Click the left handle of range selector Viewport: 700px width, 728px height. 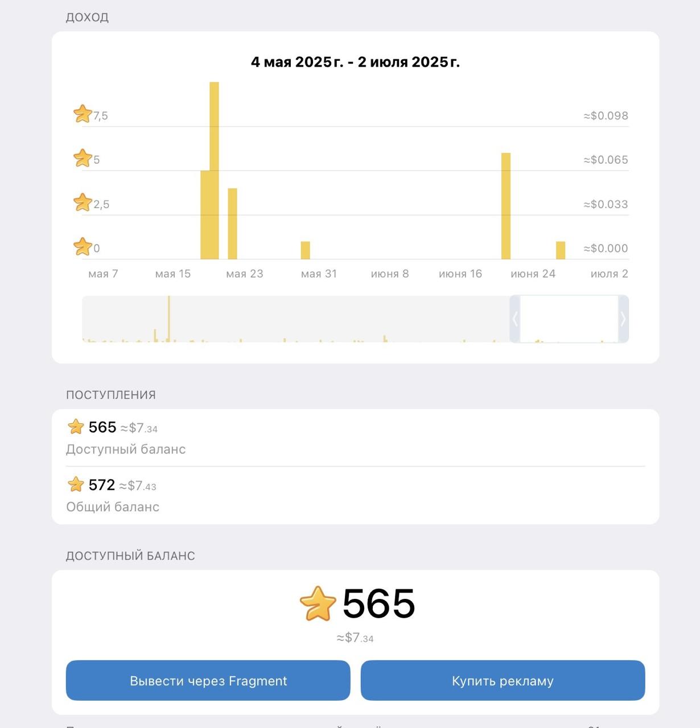tap(514, 319)
